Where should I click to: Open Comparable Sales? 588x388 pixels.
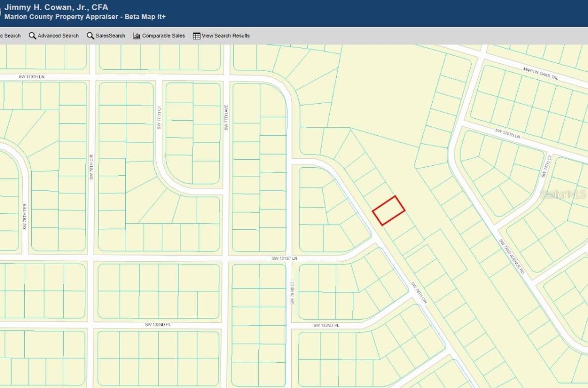click(163, 35)
